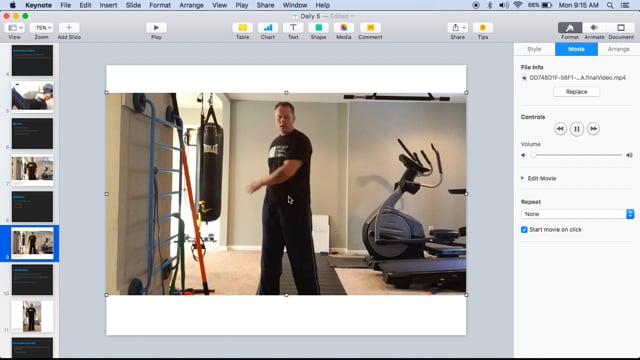Open the Window menu
The height and width of the screenshot is (360, 640).
pyautogui.click(x=295, y=5)
